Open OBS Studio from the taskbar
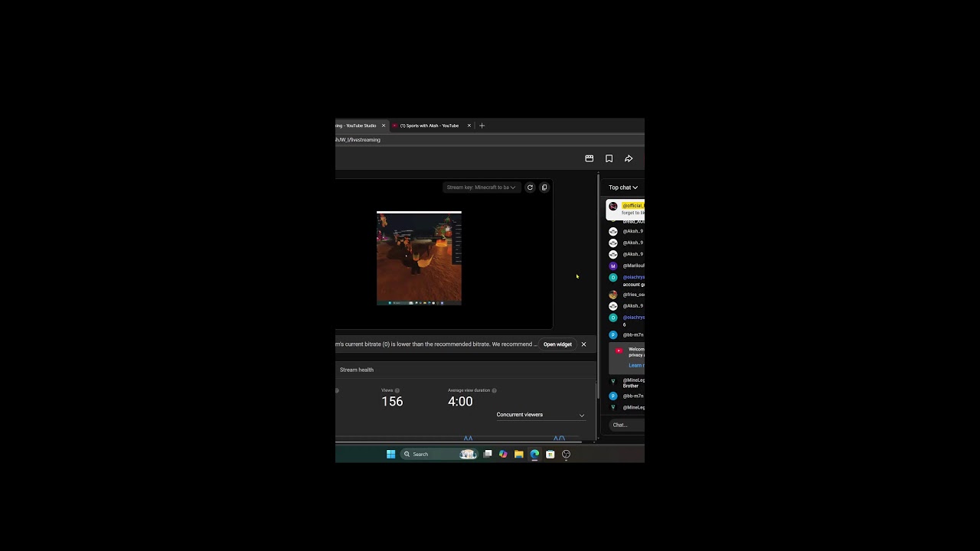 click(566, 454)
